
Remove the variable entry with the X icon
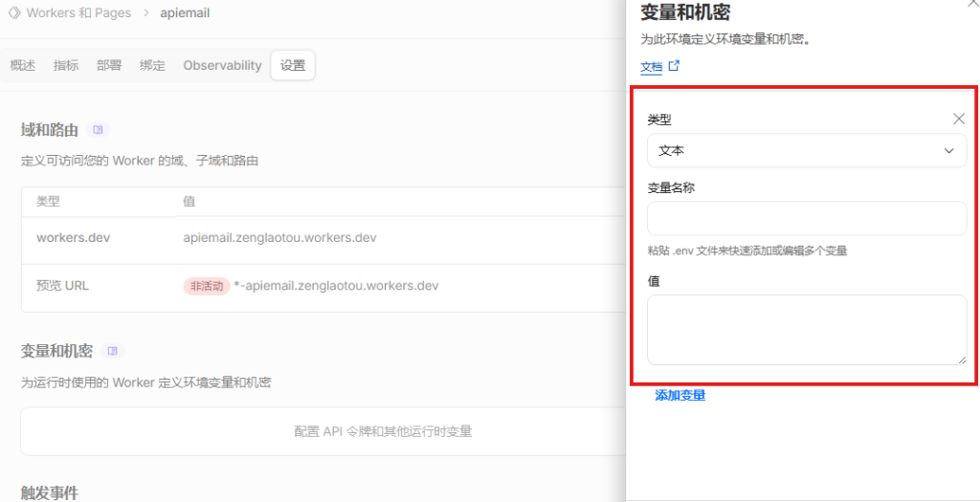(959, 119)
